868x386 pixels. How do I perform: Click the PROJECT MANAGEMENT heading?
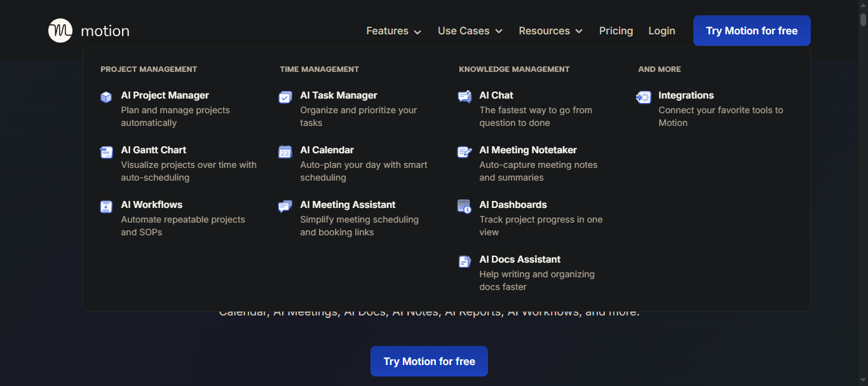pos(149,69)
